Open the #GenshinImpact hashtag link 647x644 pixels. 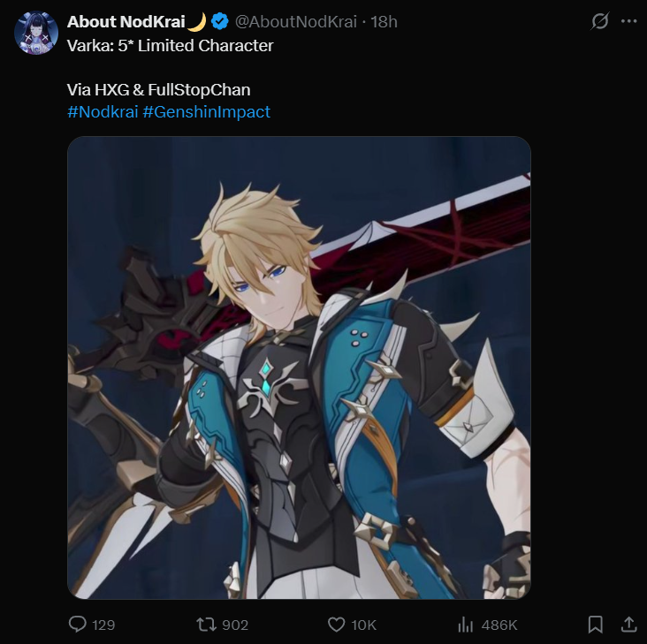[x=206, y=111]
